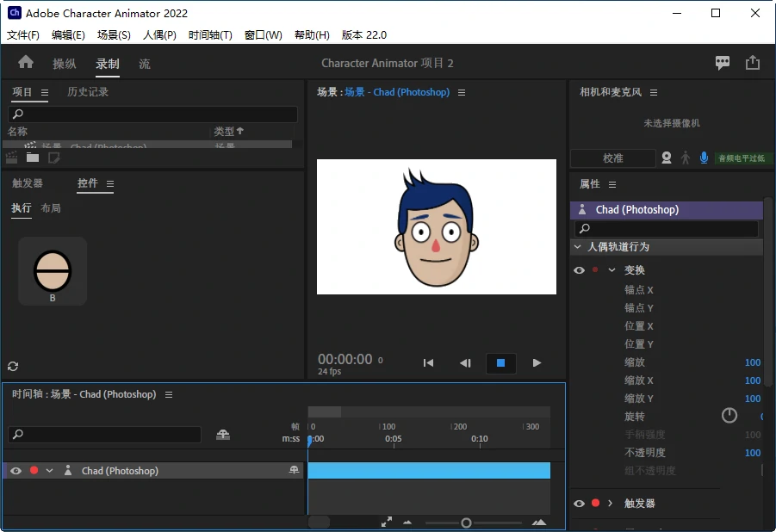776x532 pixels.
Task: Click the 校准 button
Action: (612, 158)
